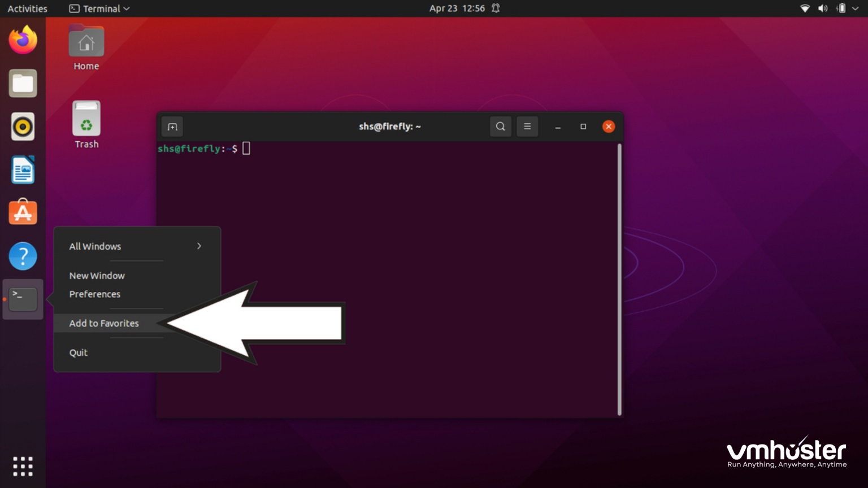Open a new terminal tab
This screenshot has width=868, height=488.
point(172,127)
